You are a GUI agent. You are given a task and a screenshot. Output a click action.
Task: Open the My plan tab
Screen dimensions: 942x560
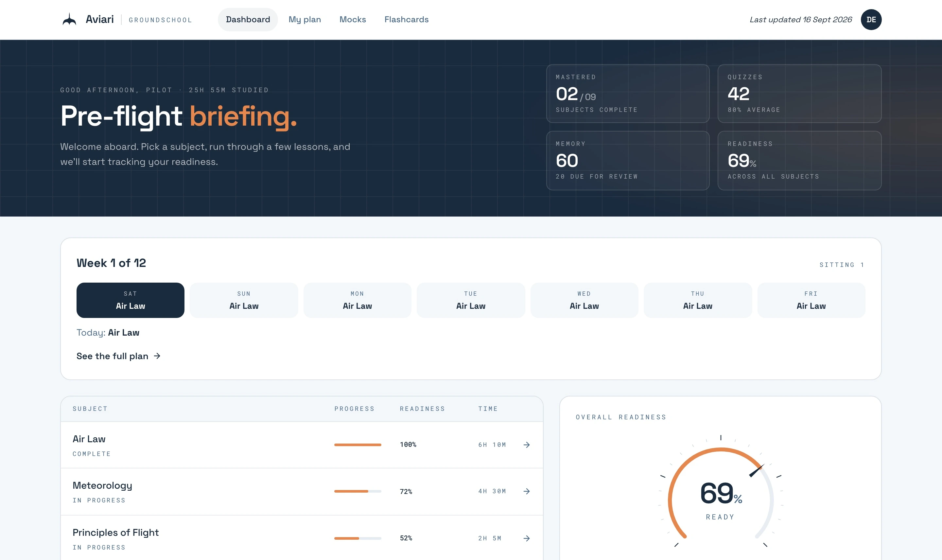(305, 20)
